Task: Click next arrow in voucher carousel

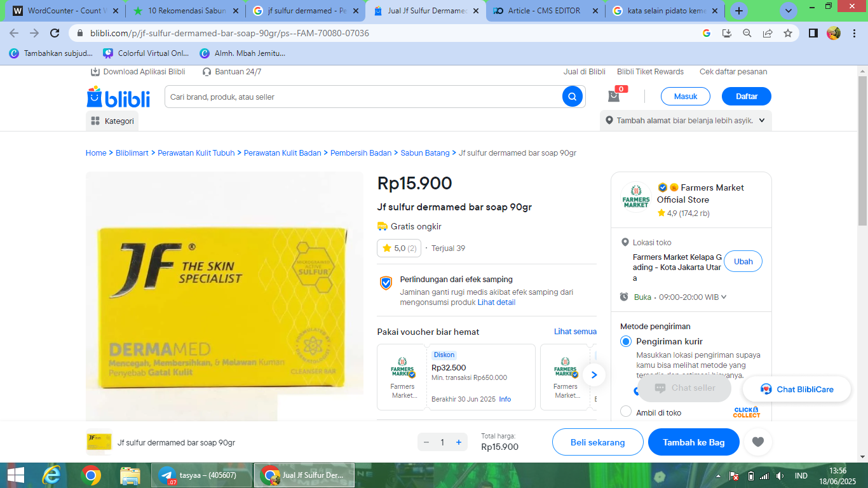Action: 594,375
